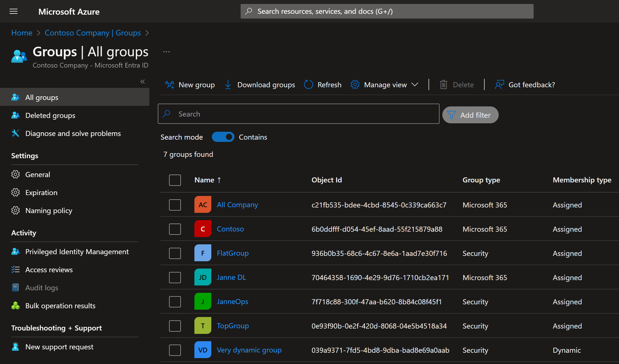Check the select-all header checkbox
619x364 pixels.
click(175, 180)
